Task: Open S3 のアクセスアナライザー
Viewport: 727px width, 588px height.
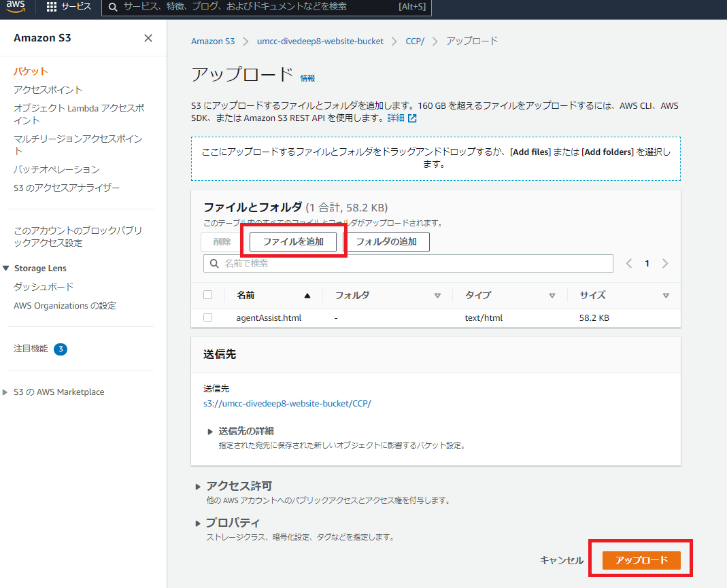Action: (x=67, y=188)
